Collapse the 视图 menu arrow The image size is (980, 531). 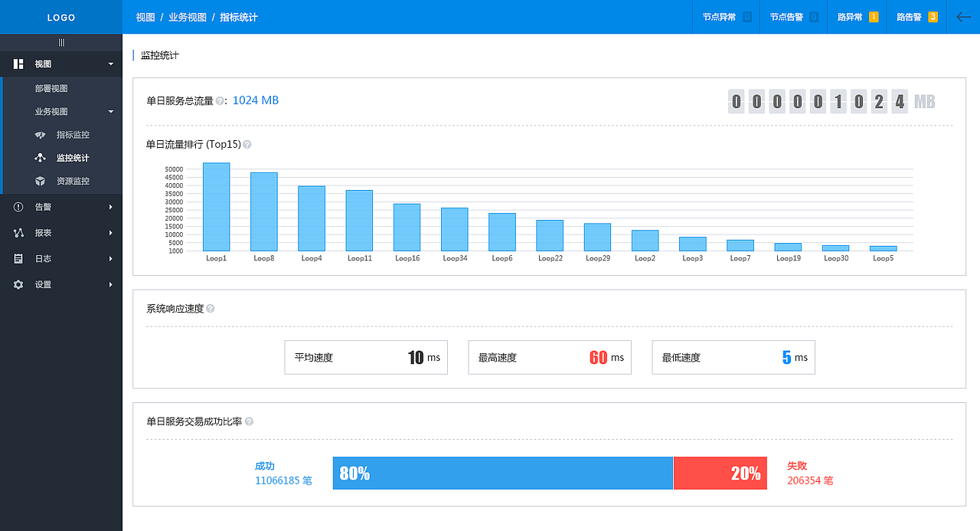110,64
